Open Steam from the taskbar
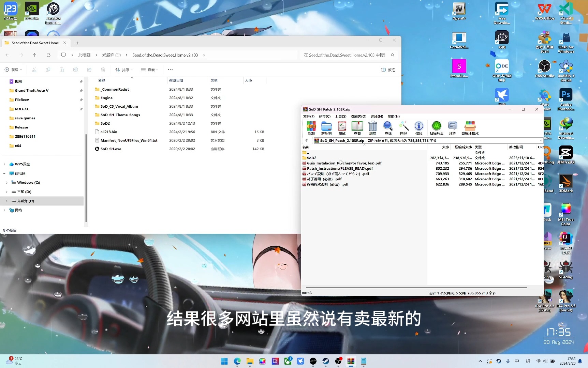This screenshot has width=588, height=368. pyautogui.click(x=326, y=361)
